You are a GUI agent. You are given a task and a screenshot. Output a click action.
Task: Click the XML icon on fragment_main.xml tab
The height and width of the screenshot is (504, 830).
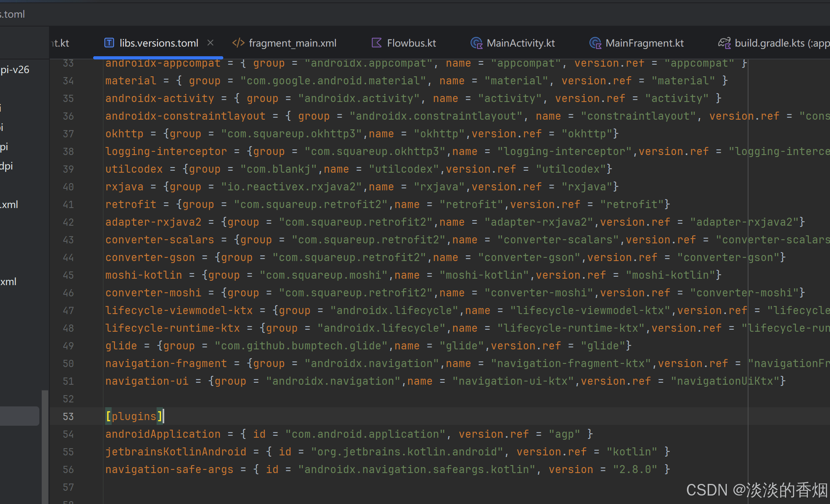pos(239,43)
